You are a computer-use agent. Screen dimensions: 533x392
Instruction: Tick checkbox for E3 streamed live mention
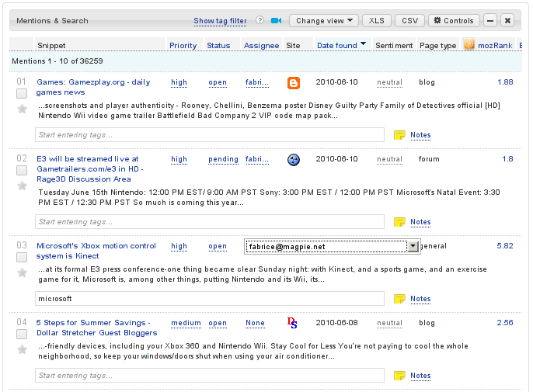pos(22,170)
